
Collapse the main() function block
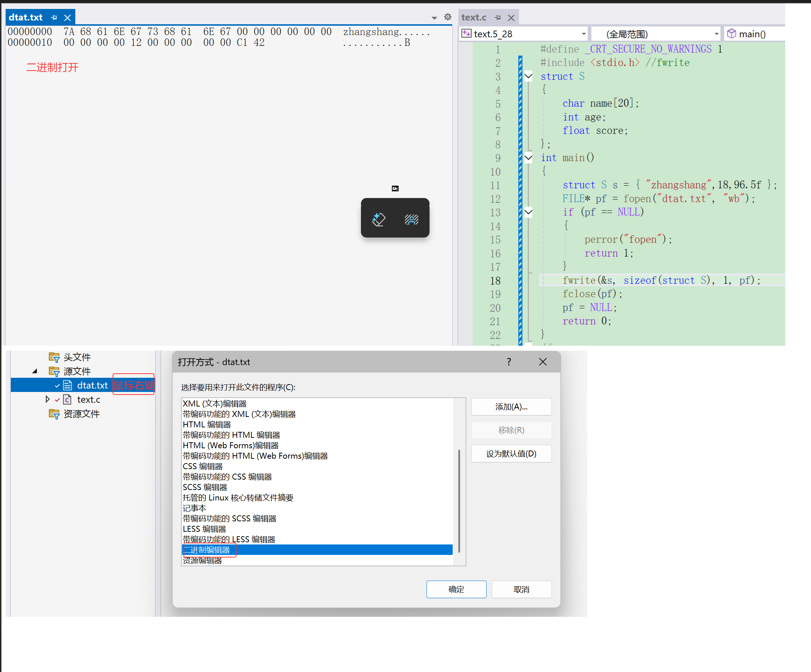pos(528,158)
